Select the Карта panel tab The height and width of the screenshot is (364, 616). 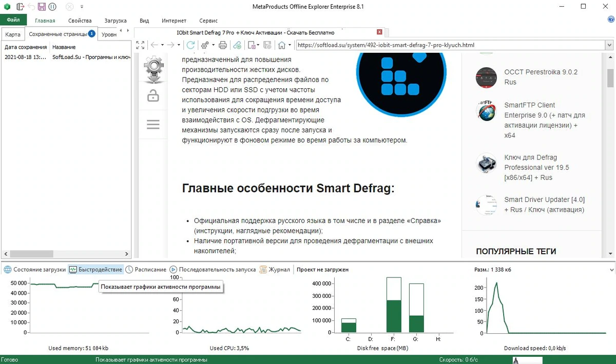click(x=13, y=34)
